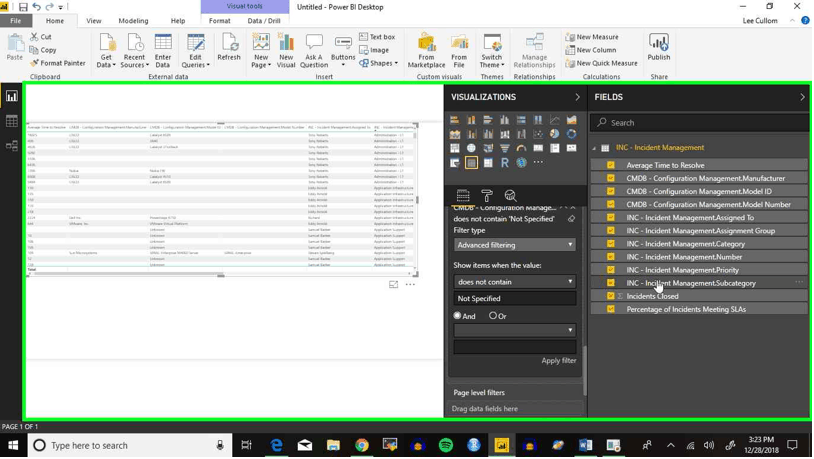Pick the Pie chart visualization
The image size is (814, 459).
[554, 134]
